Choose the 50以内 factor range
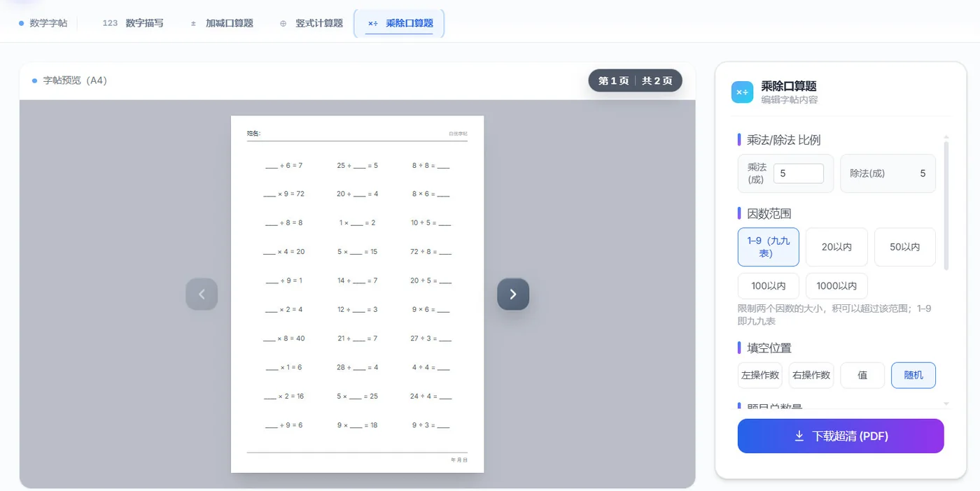This screenshot has width=980, height=491. pos(904,247)
